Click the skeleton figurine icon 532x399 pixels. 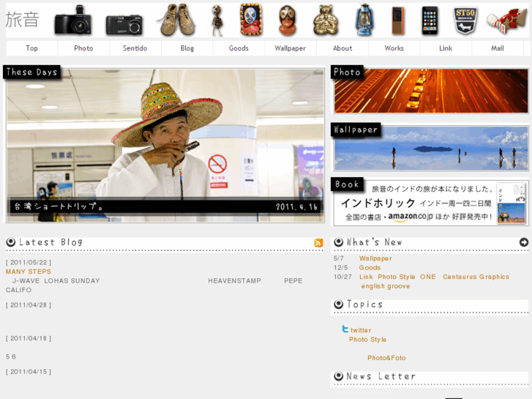217,20
